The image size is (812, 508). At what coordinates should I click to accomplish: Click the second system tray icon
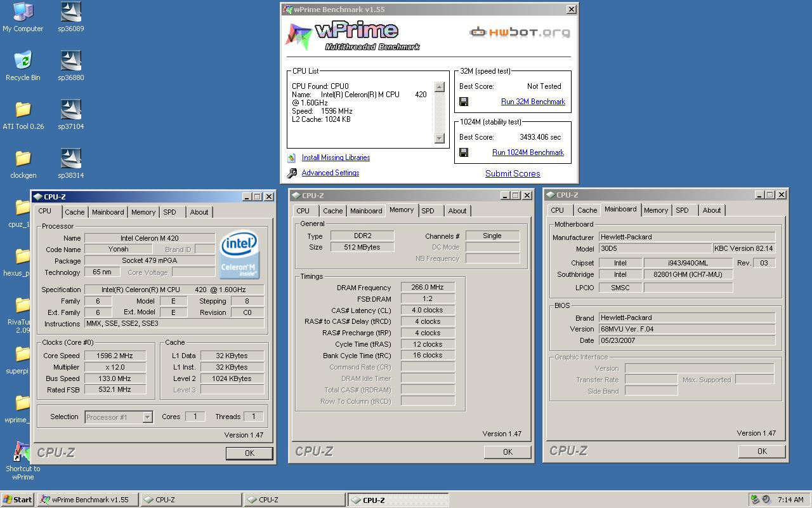tap(766, 500)
